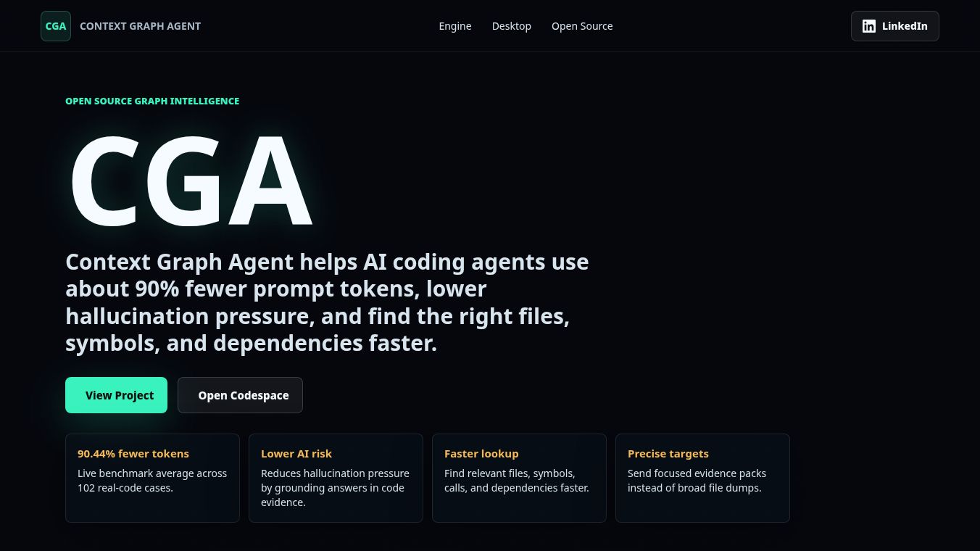Click the OPEN SOURCE GRAPH INTELLIGENCE label
Image resolution: width=980 pixels, height=551 pixels.
[x=152, y=101]
